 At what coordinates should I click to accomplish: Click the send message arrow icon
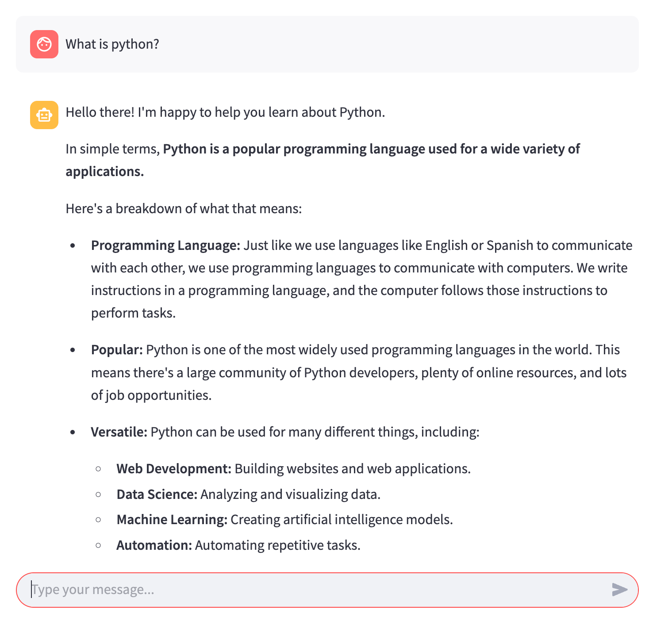click(x=619, y=590)
